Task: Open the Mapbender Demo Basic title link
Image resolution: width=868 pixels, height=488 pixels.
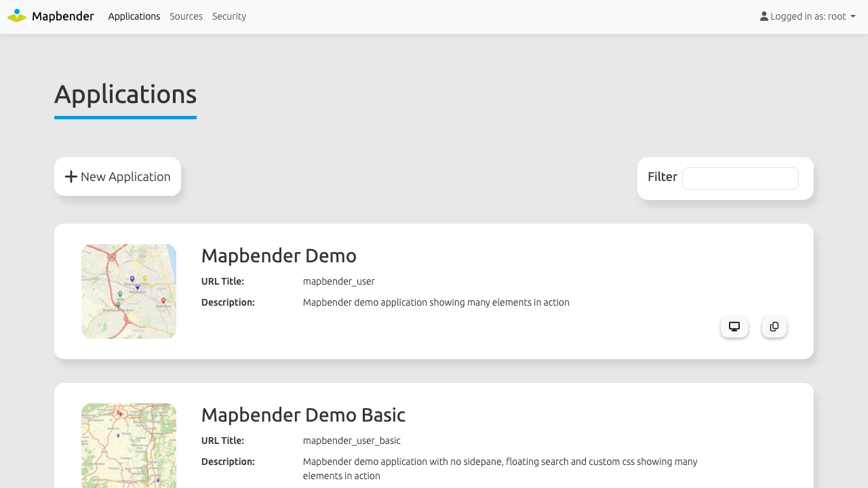Action: point(303,415)
